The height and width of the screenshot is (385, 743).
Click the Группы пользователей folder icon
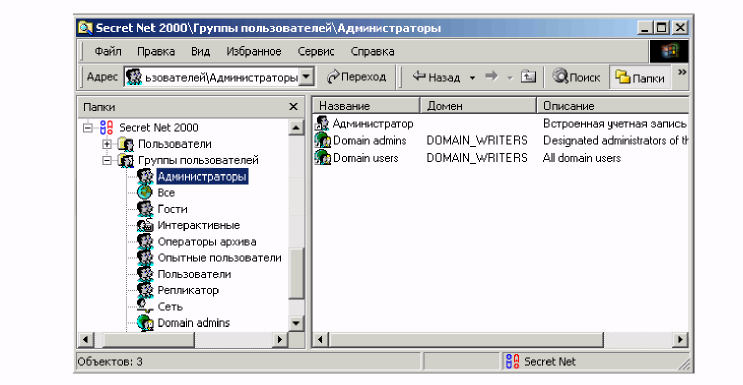click(x=125, y=160)
